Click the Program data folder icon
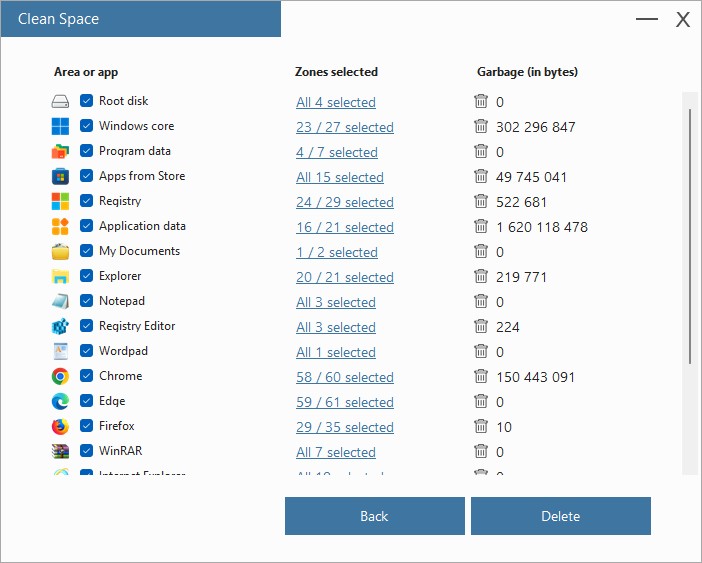702x563 pixels. pos(60,151)
